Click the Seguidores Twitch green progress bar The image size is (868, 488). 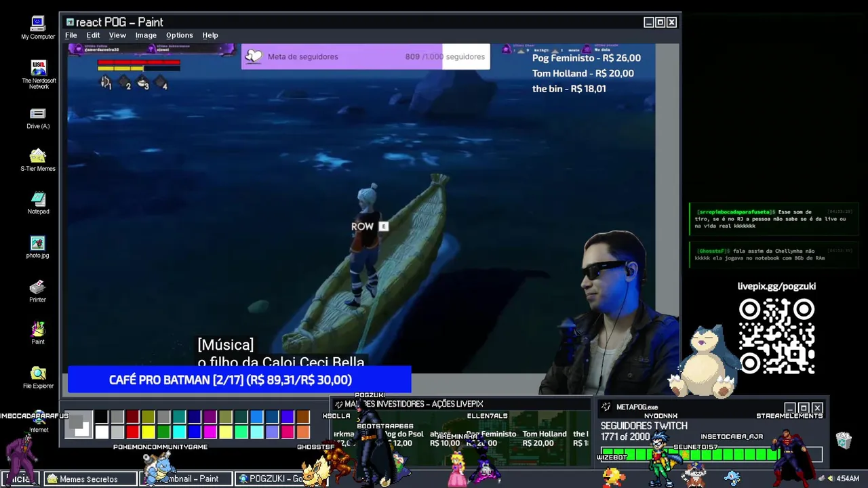point(711,454)
